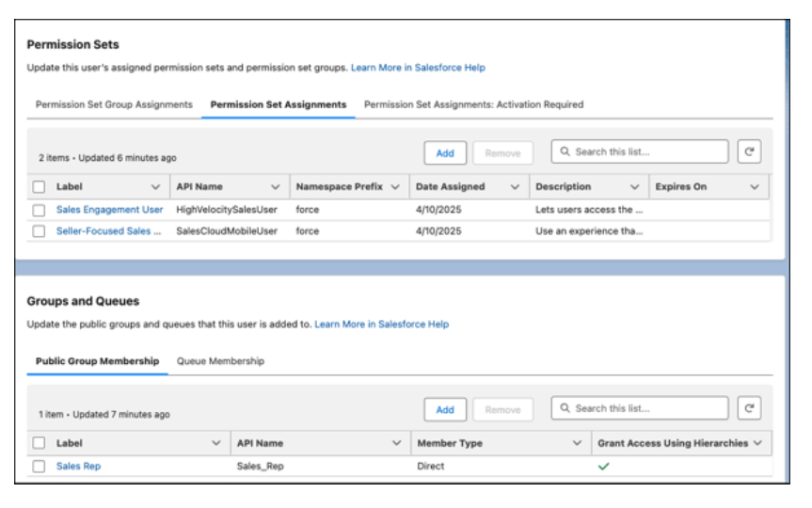Open Label column menu in Permission Sets
Screen dimensions: 812x508
point(155,187)
